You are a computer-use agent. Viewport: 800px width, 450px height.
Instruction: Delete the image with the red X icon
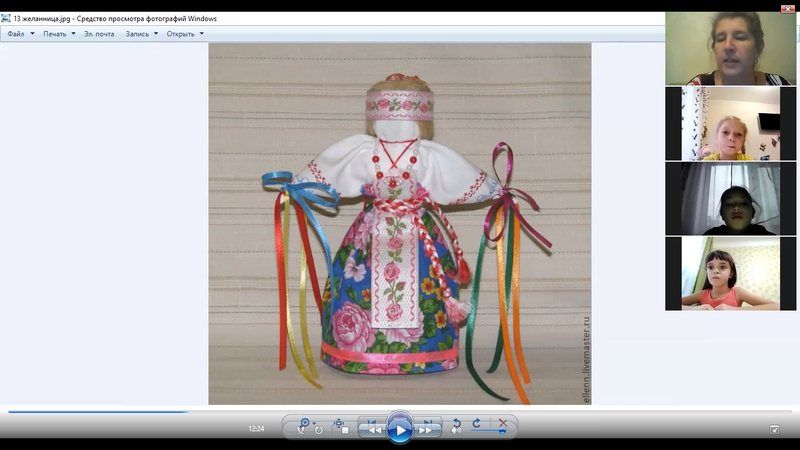(503, 423)
